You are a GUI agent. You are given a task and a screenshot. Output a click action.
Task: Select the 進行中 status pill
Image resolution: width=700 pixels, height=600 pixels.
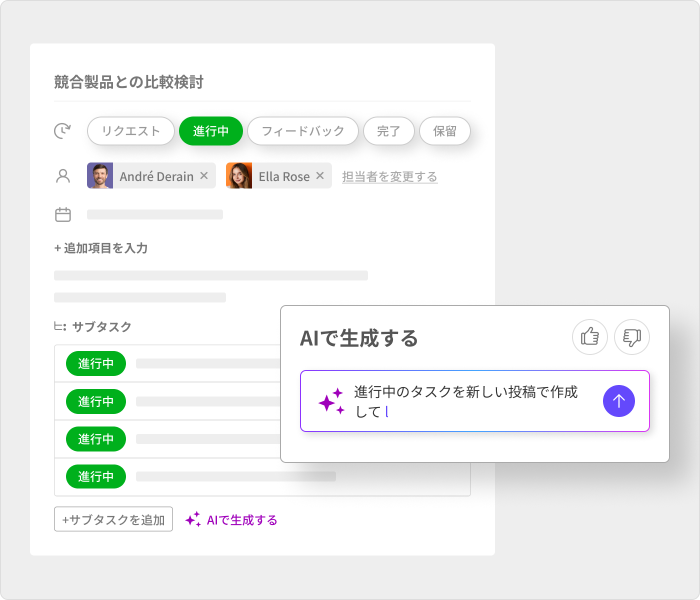210,131
